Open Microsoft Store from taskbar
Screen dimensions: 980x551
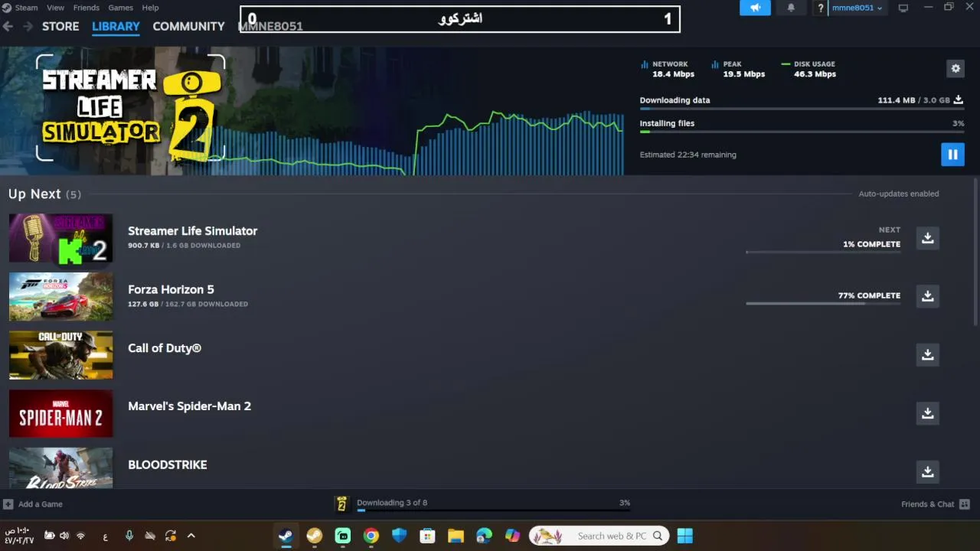coord(427,536)
